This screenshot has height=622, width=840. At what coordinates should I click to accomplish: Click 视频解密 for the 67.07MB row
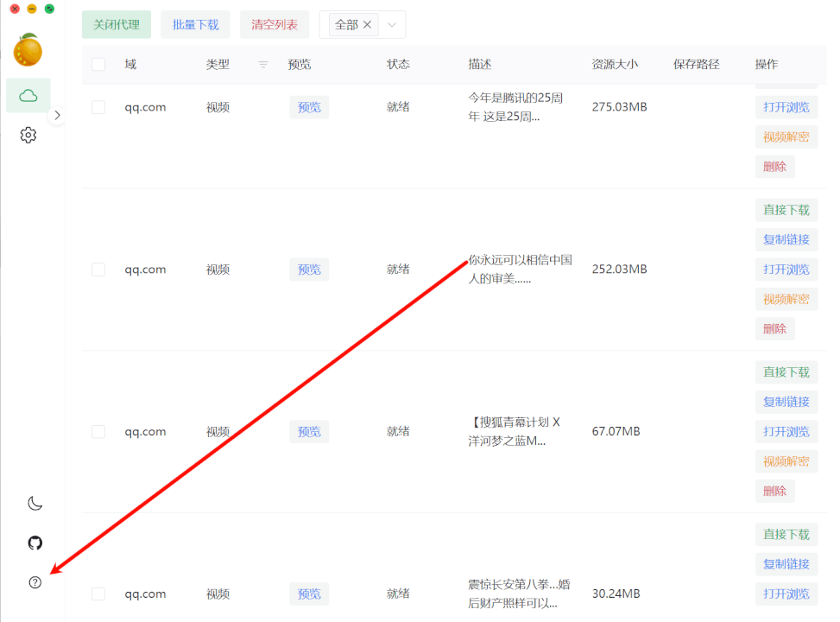[x=786, y=461]
